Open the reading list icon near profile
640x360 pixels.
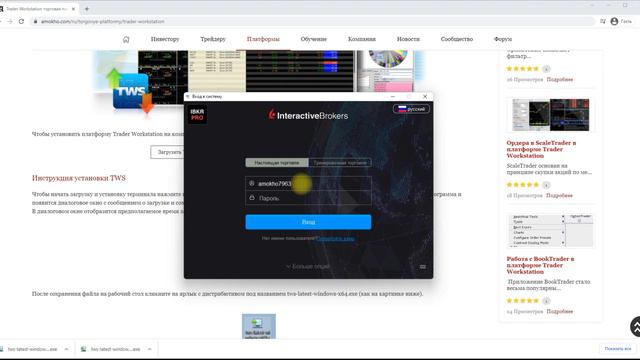click(x=602, y=21)
